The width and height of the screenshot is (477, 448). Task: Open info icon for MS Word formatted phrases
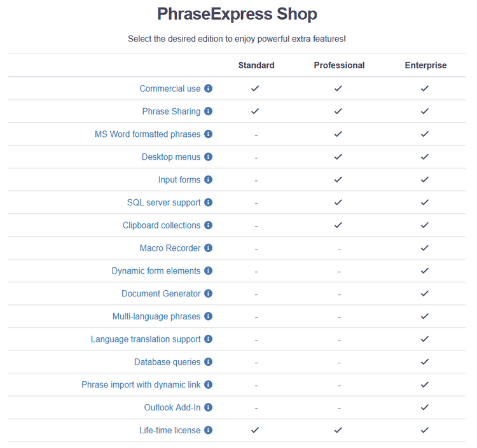tap(209, 134)
